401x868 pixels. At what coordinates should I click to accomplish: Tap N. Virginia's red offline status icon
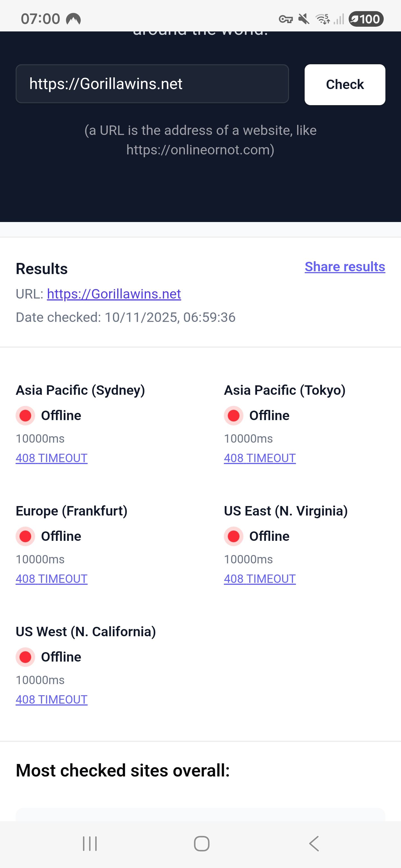pyautogui.click(x=233, y=536)
